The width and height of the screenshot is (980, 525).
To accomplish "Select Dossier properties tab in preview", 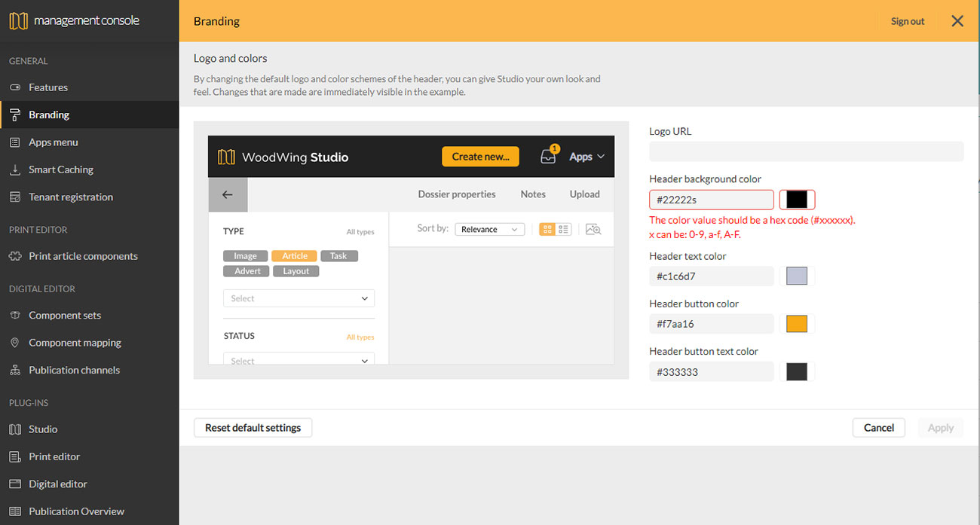I will click(457, 194).
